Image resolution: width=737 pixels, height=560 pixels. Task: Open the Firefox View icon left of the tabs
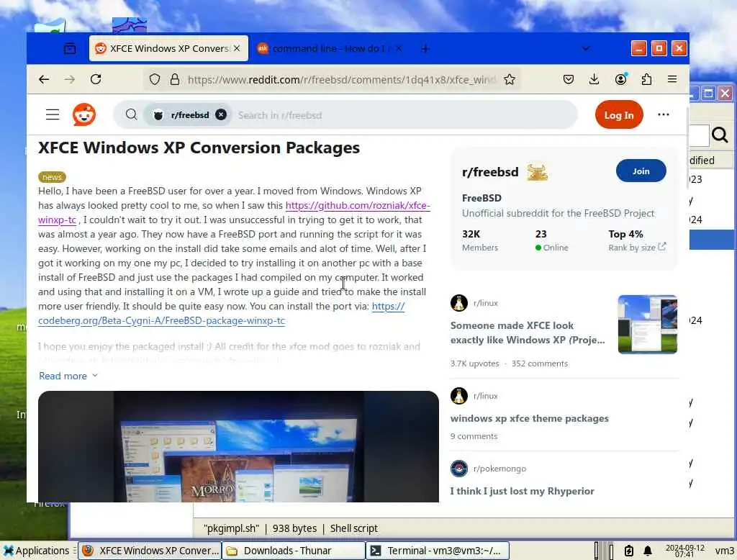coord(70,48)
